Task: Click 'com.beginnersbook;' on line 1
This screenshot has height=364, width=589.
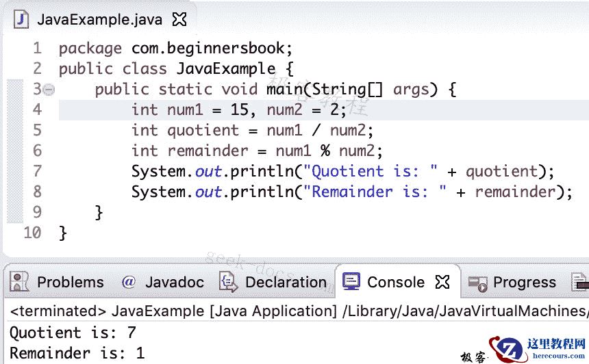Action: [212, 49]
